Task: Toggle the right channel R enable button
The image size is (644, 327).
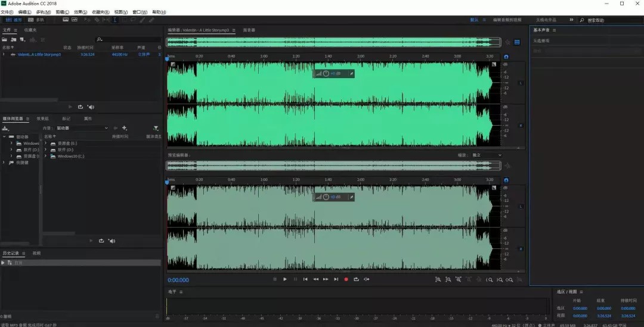Action: pos(521,126)
